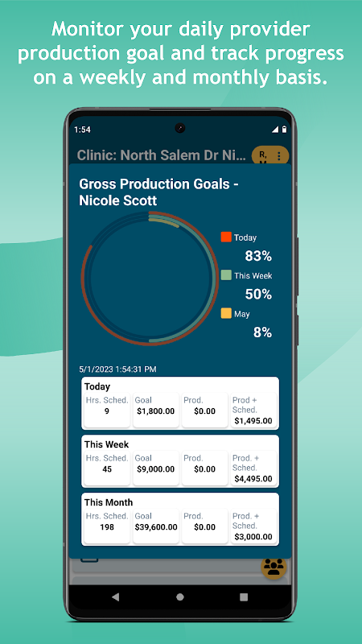Click Today's Hrs. Sched. value 9
This screenshot has height=644, width=362.
click(x=107, y=411)
